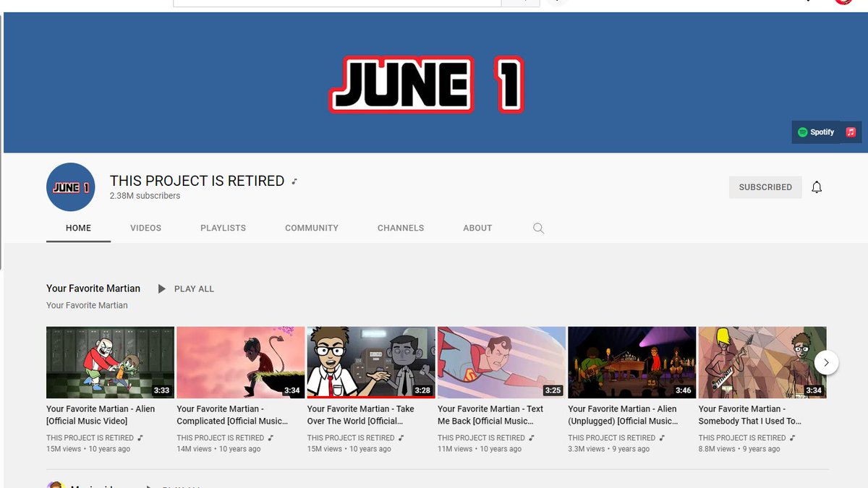The image size is (868, 488).
Task: Click '15M views • 10 years ago' under Alien
Action: tap(88, 449)
